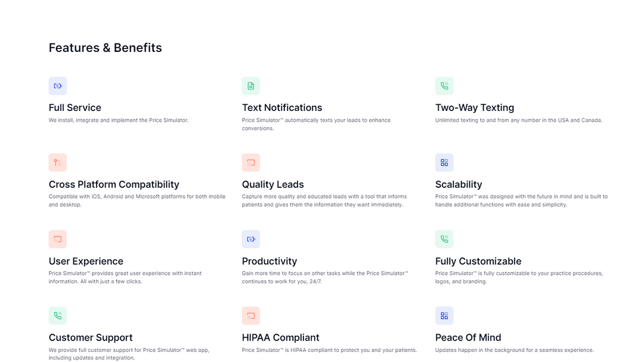Click the Scalability heading
This screenshot has width=644, height=362.
[459, 185]
